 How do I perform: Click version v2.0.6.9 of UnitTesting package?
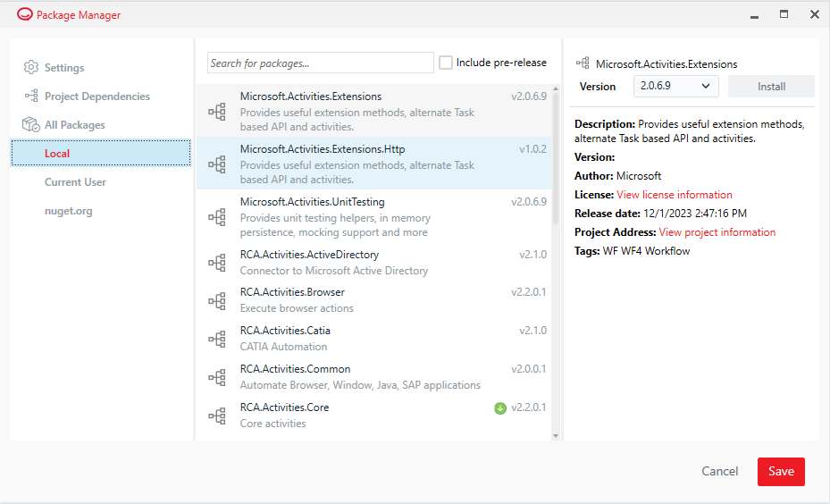[529, 202]
